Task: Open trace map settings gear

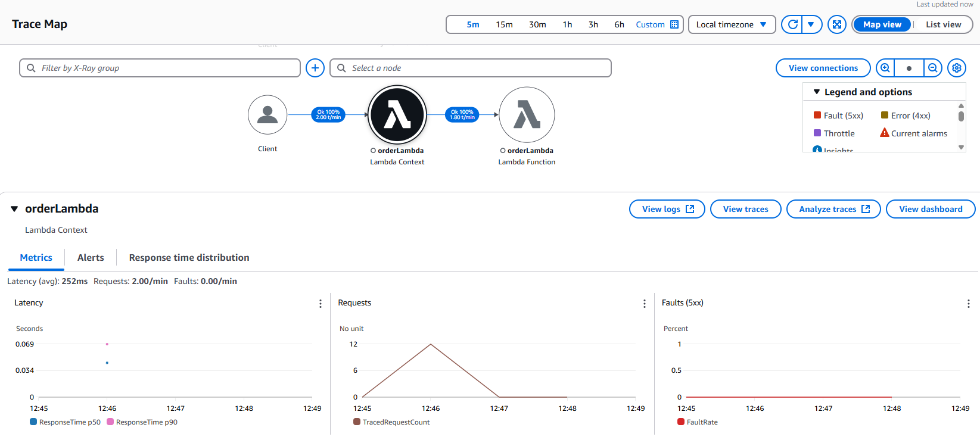Action: click(x=957, y=68)
